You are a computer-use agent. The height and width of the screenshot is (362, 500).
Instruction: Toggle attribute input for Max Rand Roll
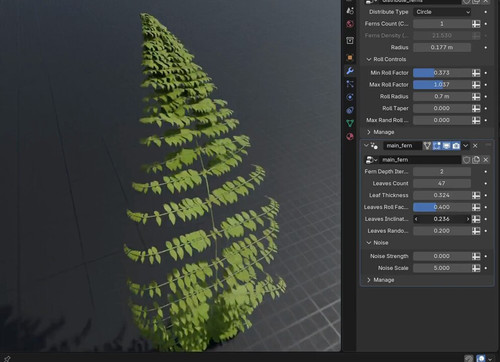point(476,120)
